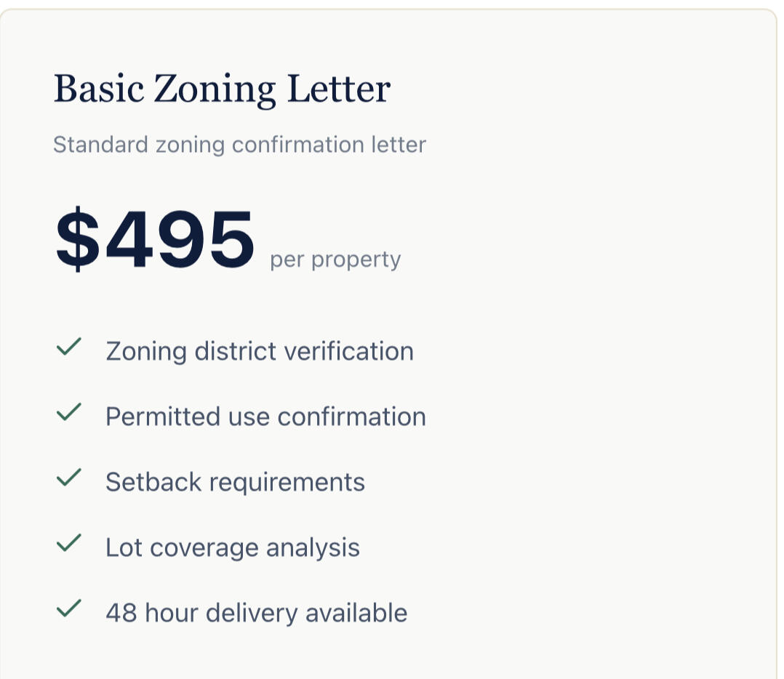Click the checkmark beside Zoning district verification
Image resolution: width=784 pixels, height=679 pixels.
tap(68, 347)
